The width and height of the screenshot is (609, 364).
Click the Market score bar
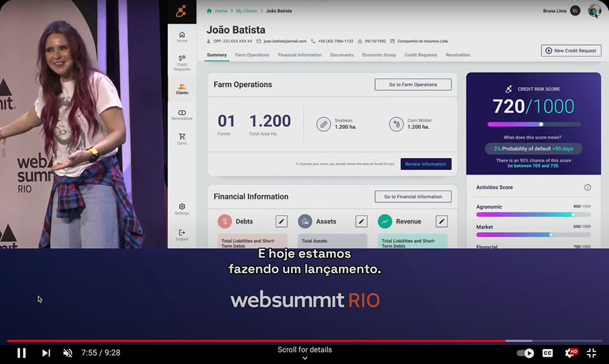(x=533, y=235)
